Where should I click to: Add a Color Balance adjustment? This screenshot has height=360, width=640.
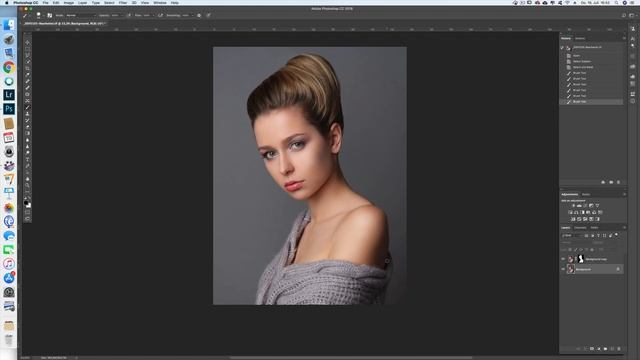(x=576, y=212)
